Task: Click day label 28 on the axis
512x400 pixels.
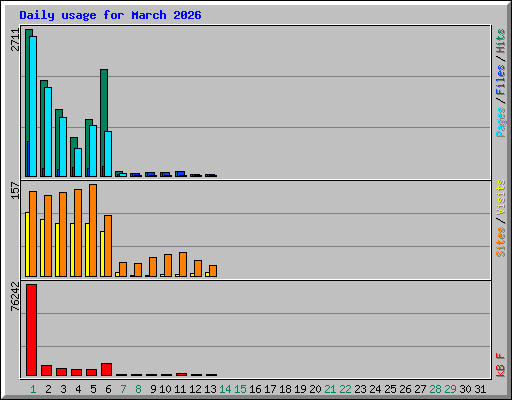Action: pos(435,389)
